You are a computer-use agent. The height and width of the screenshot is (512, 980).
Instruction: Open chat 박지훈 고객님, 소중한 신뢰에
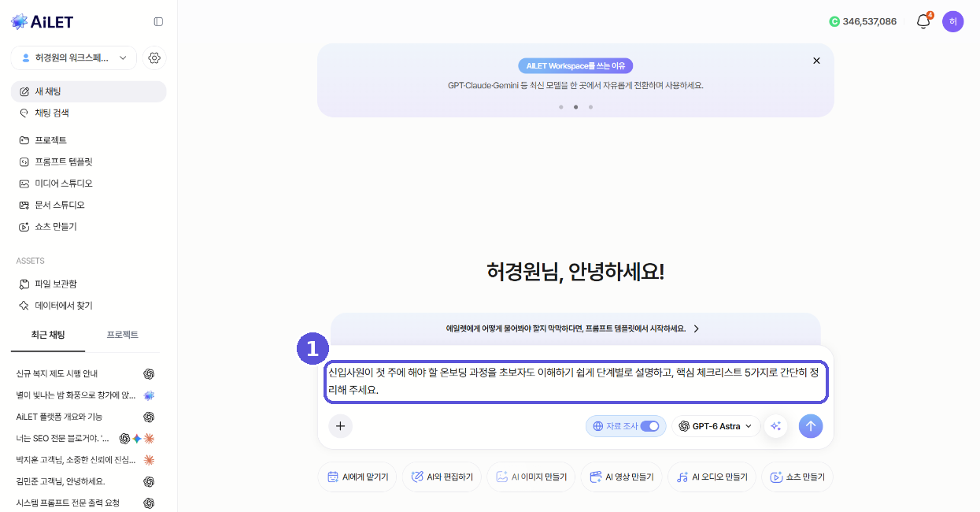(85, 459)
